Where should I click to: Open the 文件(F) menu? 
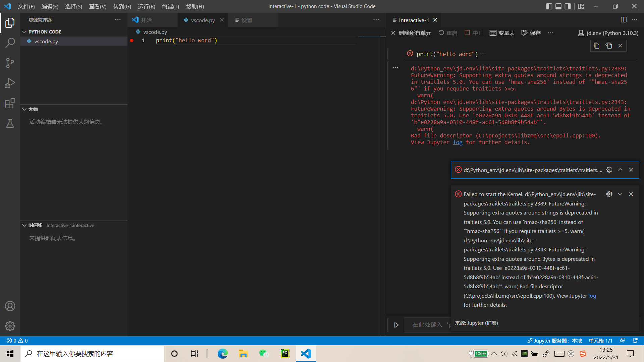[x=26, y=6]
